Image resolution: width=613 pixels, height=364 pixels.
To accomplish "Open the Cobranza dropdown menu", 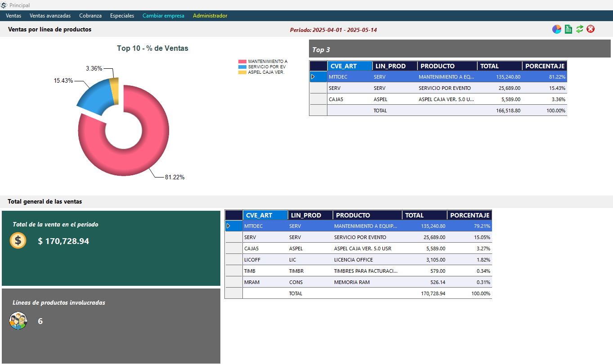I will (90, 15).
